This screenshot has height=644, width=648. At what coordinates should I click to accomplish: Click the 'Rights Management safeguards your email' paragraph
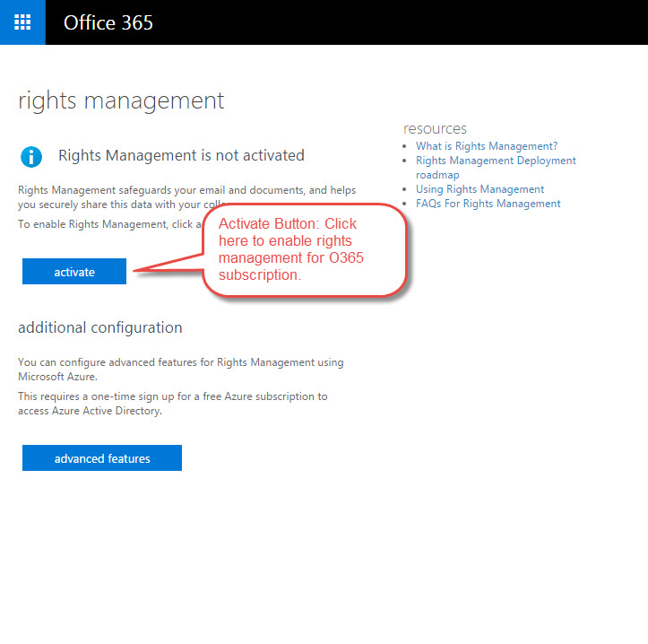(186, 197)
